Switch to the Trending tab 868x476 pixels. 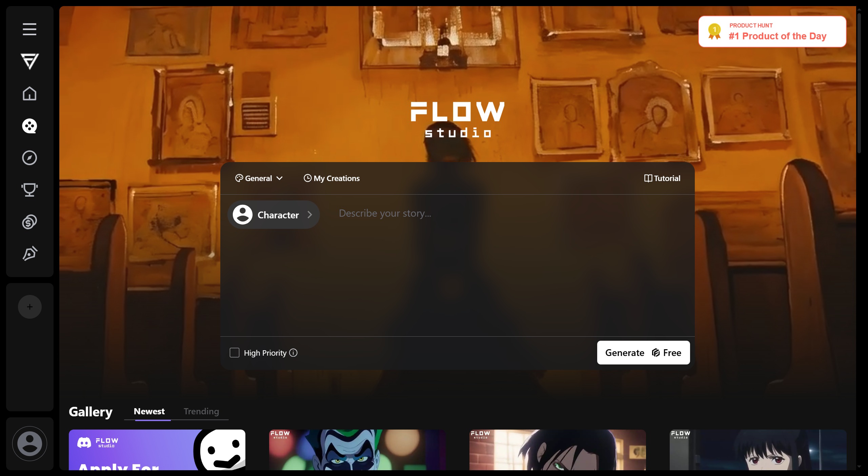[x=201, y=411]
